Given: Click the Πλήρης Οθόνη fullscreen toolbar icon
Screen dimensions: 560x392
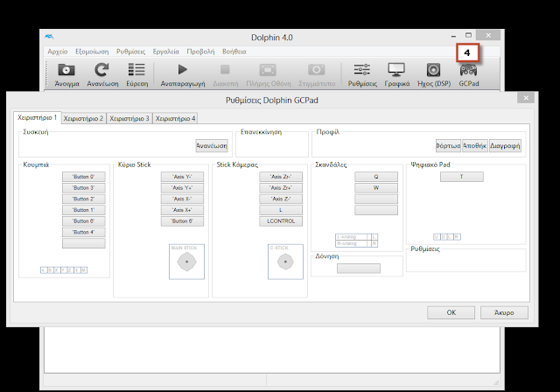Looking at the screenshot, I should [268, 70].
